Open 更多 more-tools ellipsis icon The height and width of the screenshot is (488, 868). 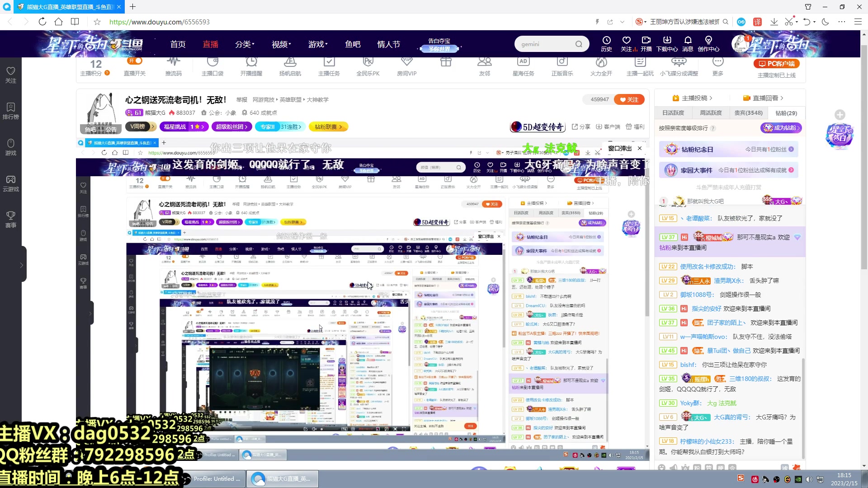pyautogui.click(x=718, y=66)
